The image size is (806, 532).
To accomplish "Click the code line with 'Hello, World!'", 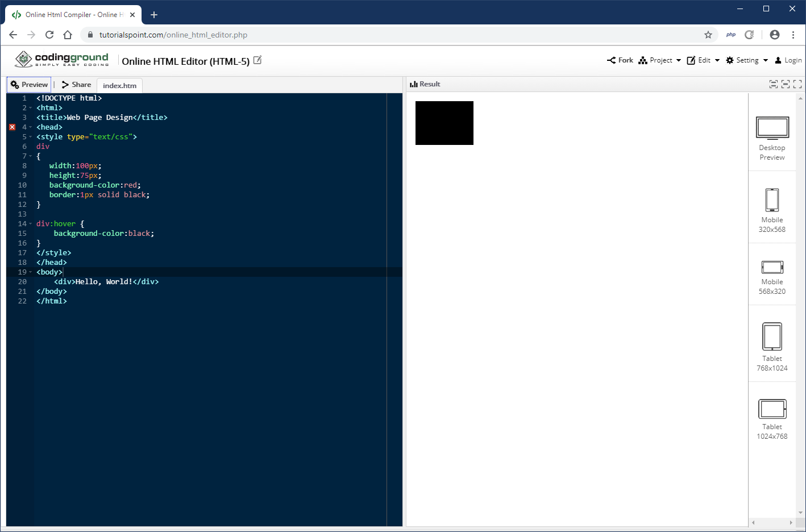I will pyautogui.click(x=106, y=282).
